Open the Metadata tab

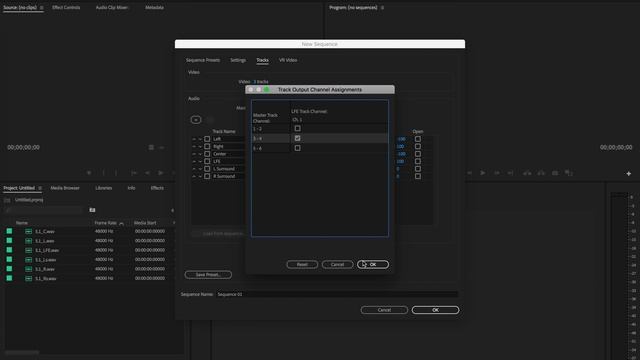point(154,7)
